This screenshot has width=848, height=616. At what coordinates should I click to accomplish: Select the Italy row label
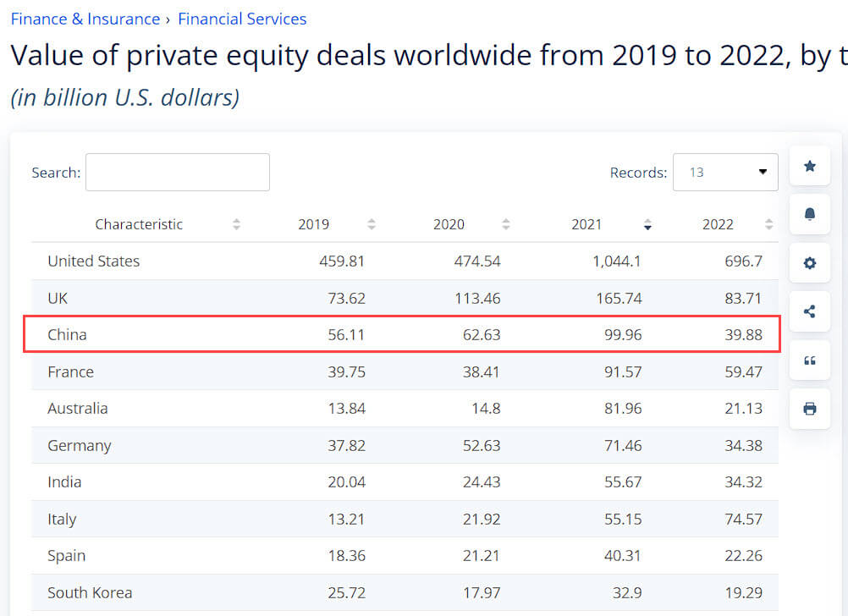coord(62,520)
